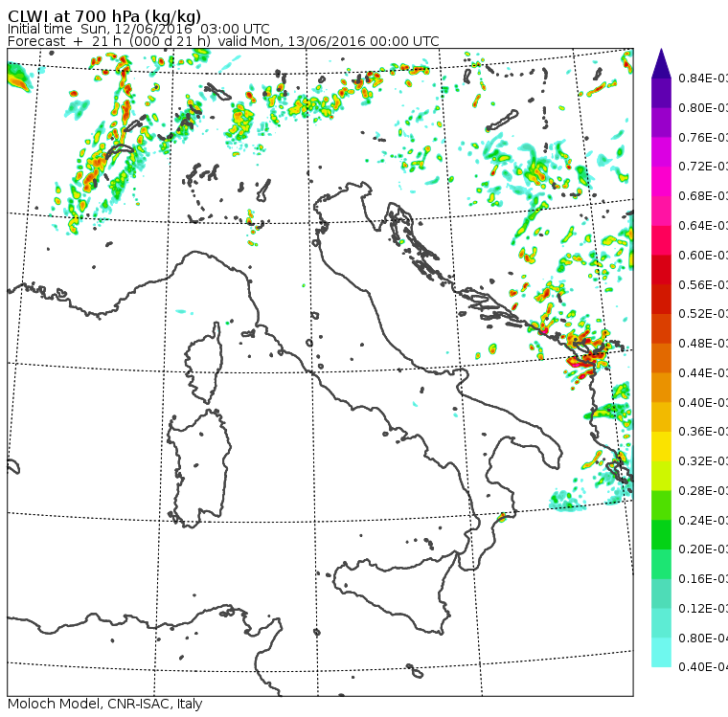Click the 0.44E-03 colorbar label
728x717 pixels.
pyautogui.click(x=703, y=373)
